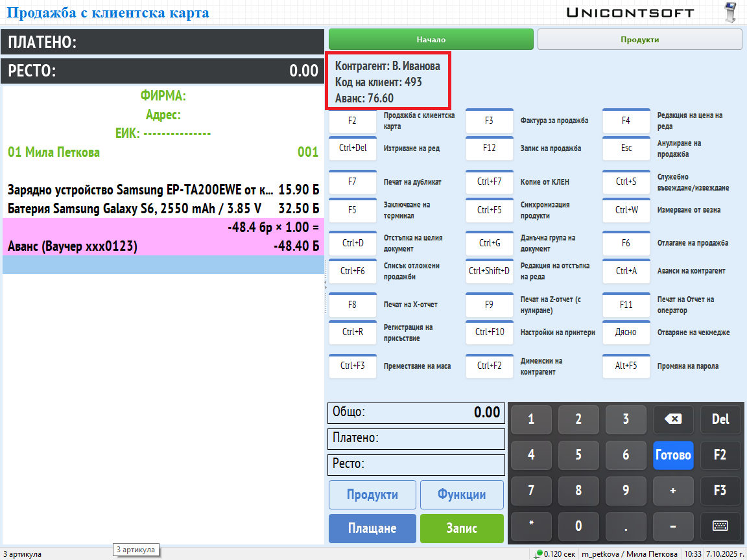
Task: Click Ctrl+A Аванси на контрагент key
Action: 626,271
